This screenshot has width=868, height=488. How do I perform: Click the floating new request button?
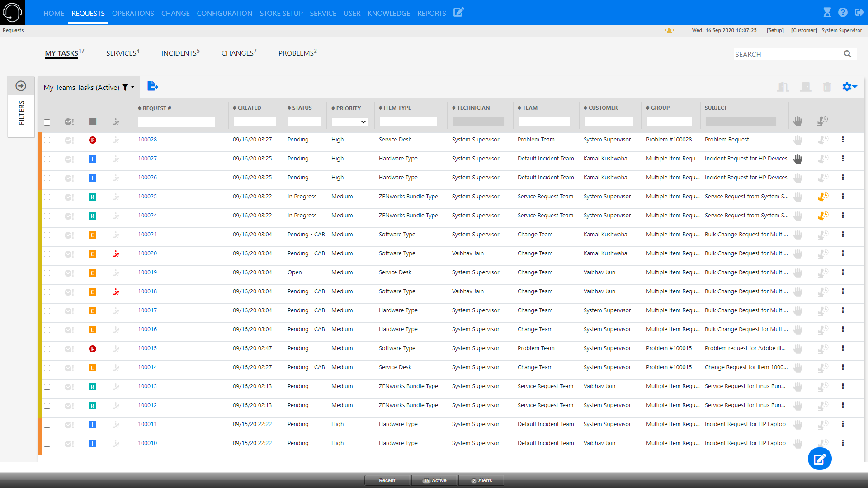click(820, 459)
